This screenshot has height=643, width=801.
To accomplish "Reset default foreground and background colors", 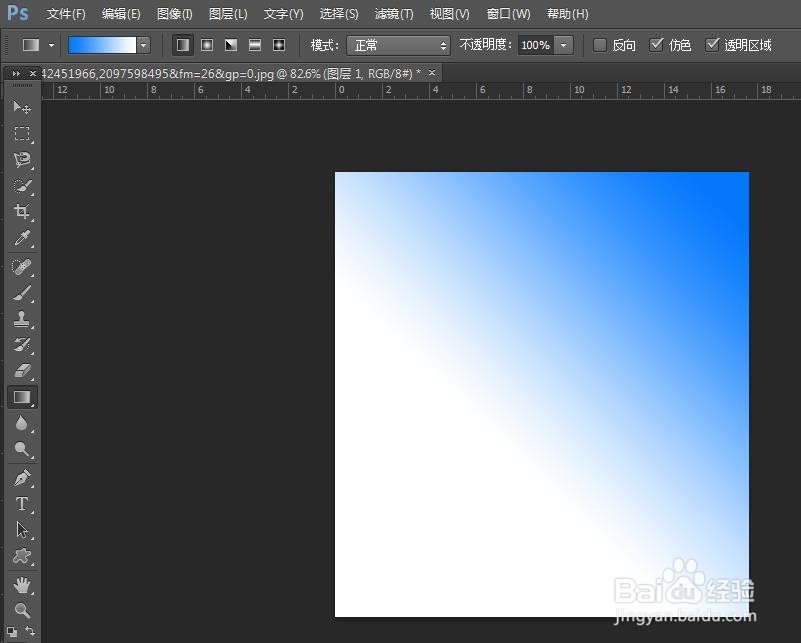I will pos(12,632).
